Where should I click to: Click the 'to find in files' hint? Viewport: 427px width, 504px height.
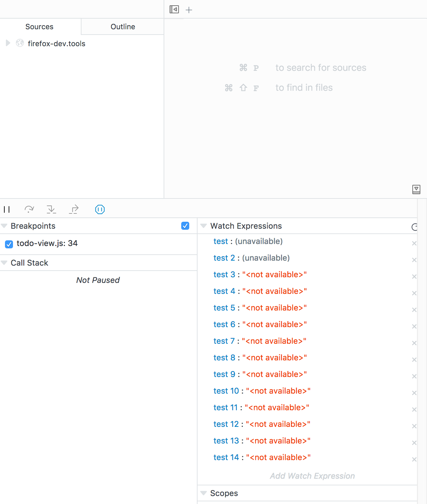pyautogui.click(x=304, y=88)
